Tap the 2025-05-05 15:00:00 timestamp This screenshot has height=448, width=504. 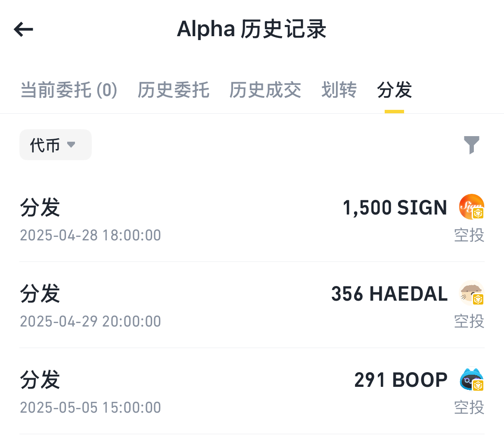pyautogui.click(x=90, y=407)
